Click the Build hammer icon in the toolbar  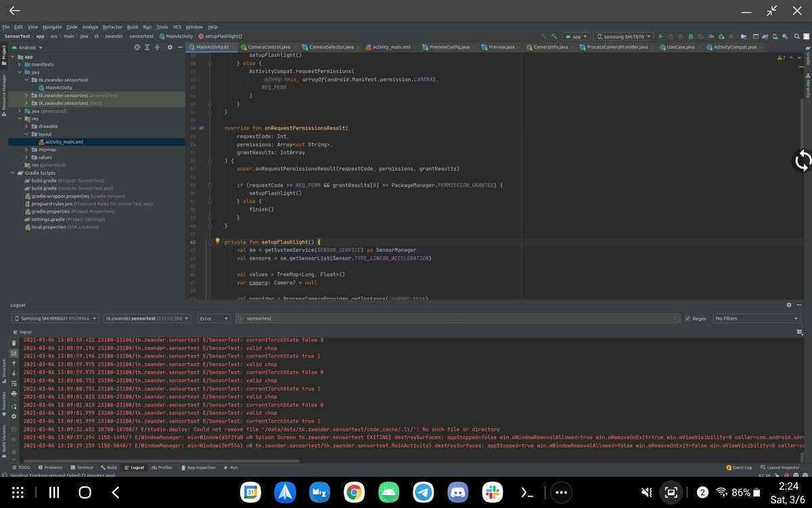554,36
